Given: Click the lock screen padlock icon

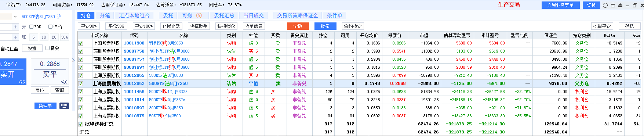Looking at the screenshot, I should (x=613, y=5).
